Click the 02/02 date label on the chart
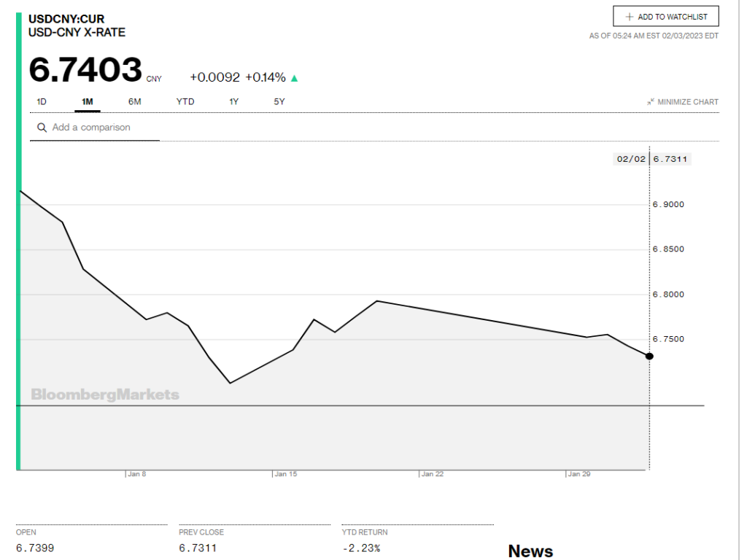 tap(631, 159)
